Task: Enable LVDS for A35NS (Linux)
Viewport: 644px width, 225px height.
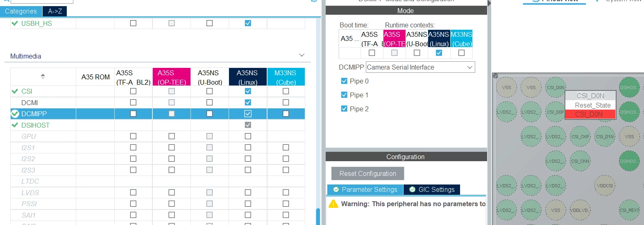Action: 248,192
